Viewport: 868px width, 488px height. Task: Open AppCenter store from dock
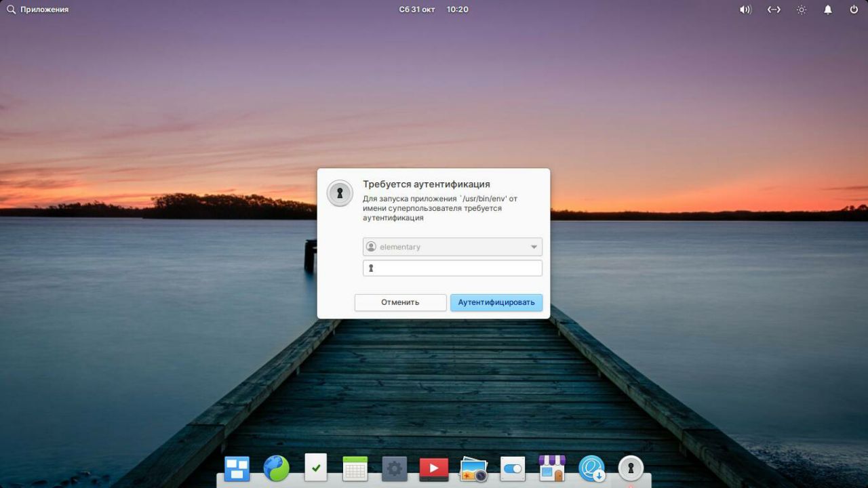(x=552, y=468)
